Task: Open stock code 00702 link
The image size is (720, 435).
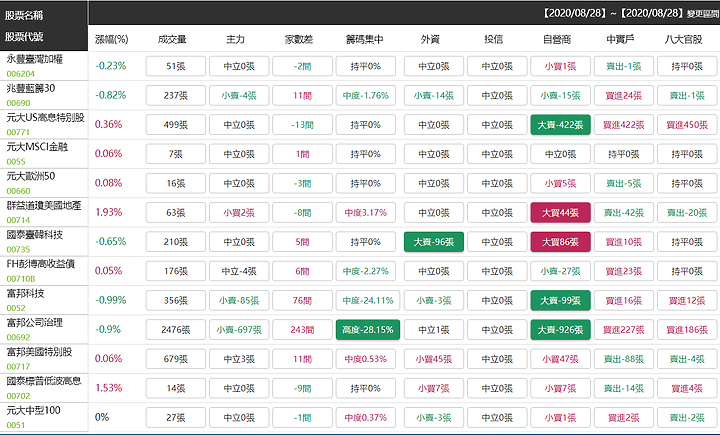Action: tap(18, 396)
